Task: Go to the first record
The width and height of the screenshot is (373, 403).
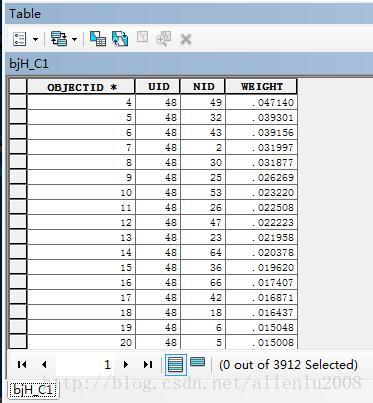Action: (x=22, y=364)
